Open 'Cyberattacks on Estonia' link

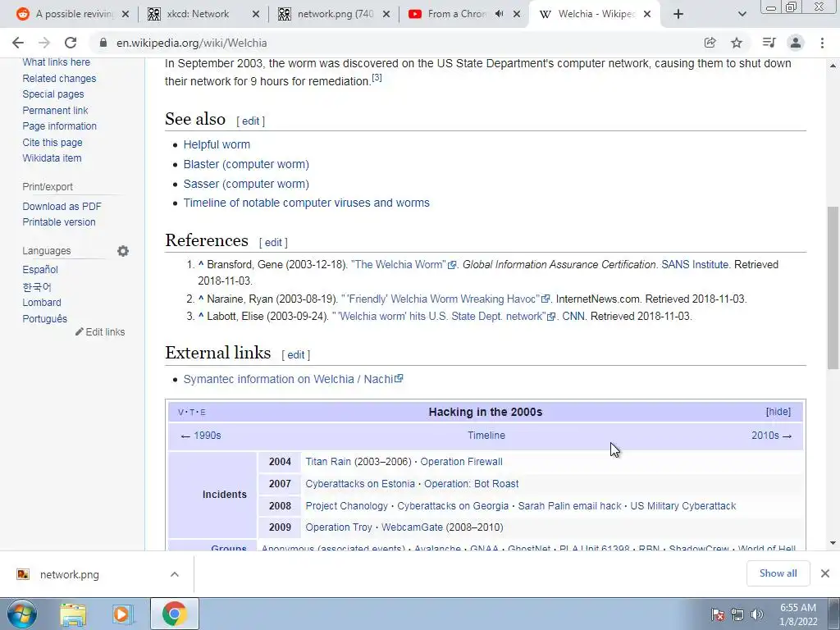click(360, 484)
